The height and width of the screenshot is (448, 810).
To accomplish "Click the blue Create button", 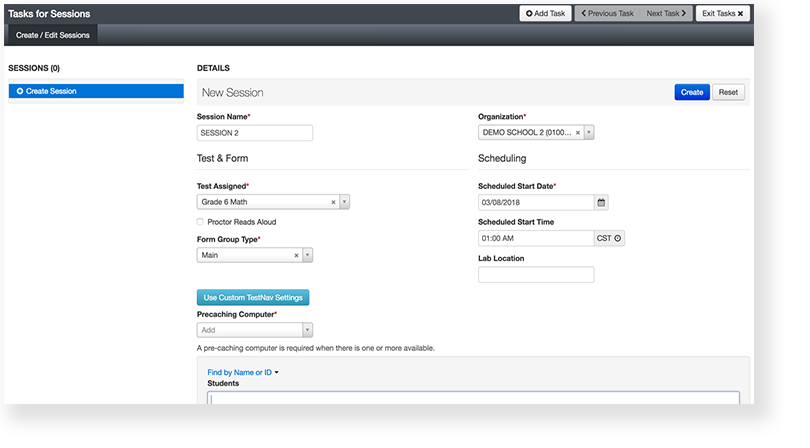I will pyautogui.click(x=692, y=92).
